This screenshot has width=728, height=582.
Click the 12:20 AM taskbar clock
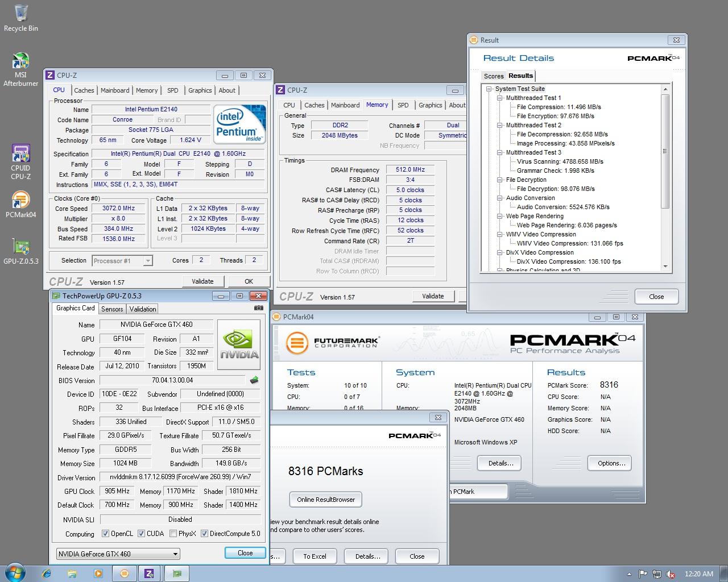(x=699, y=574)
